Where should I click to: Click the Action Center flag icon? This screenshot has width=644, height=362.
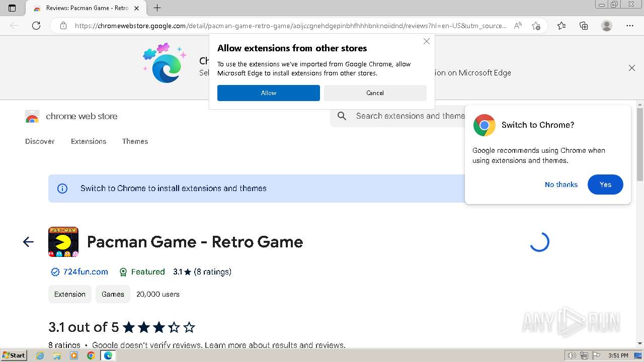[596, 355]
